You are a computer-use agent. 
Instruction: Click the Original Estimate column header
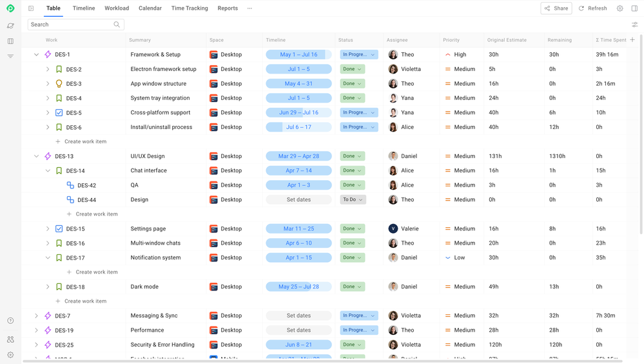point(507,40)
